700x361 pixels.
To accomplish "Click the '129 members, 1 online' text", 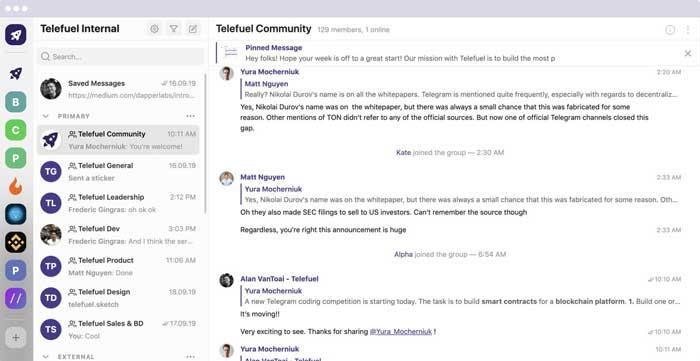I will pyautogui.click(x=354, y=30).
